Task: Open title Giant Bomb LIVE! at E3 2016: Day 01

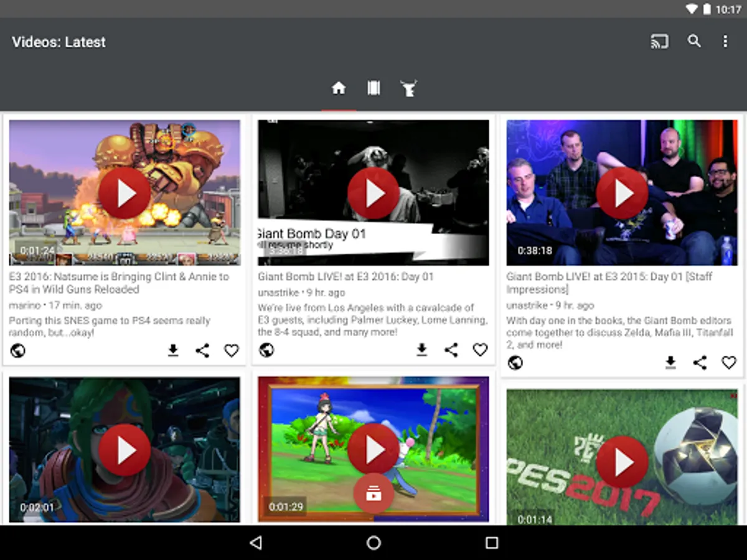Action: [x=345, y=277]
